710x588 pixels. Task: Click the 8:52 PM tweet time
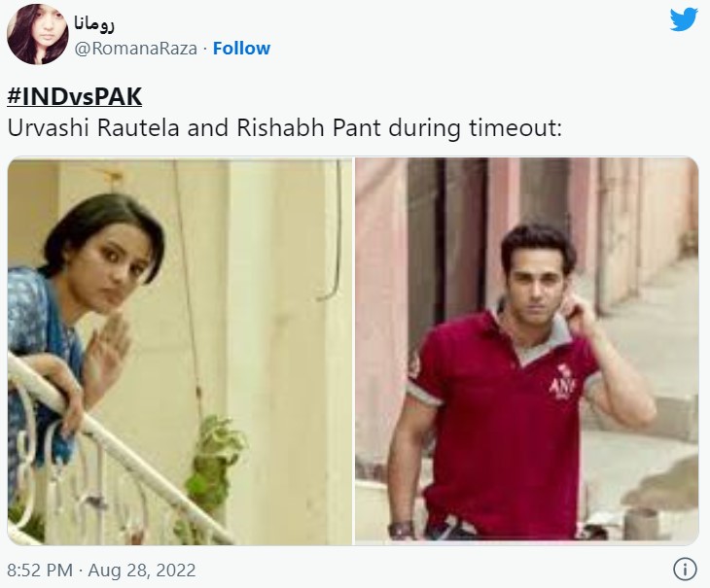(x=40, y=570)
